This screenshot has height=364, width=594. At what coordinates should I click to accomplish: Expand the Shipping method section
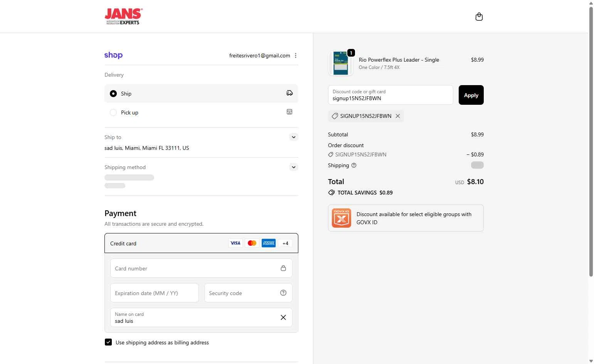[x=294, y=167]
